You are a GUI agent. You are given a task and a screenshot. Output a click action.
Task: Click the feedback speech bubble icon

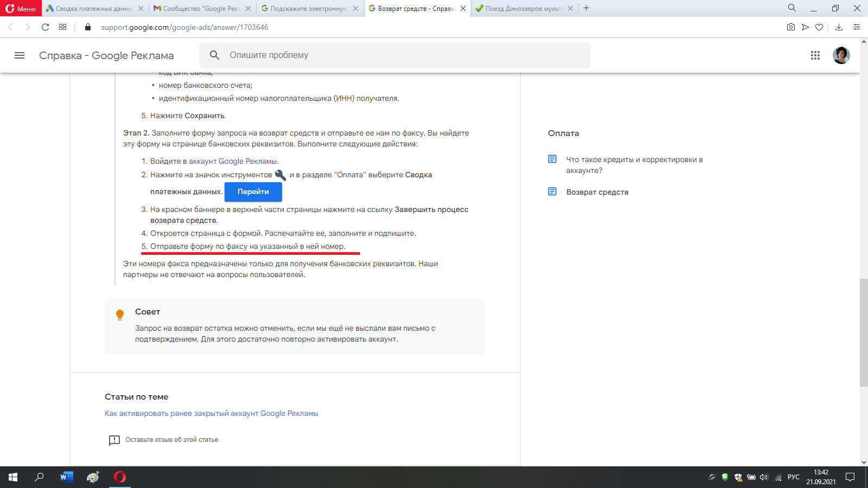click(x=114, y=440)
